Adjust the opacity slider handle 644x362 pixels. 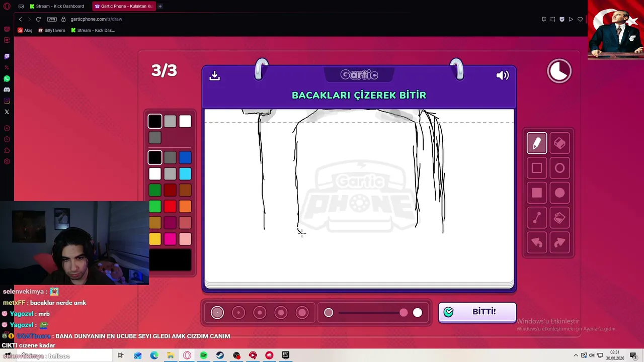pyautogui.click(x=404, y=313)
